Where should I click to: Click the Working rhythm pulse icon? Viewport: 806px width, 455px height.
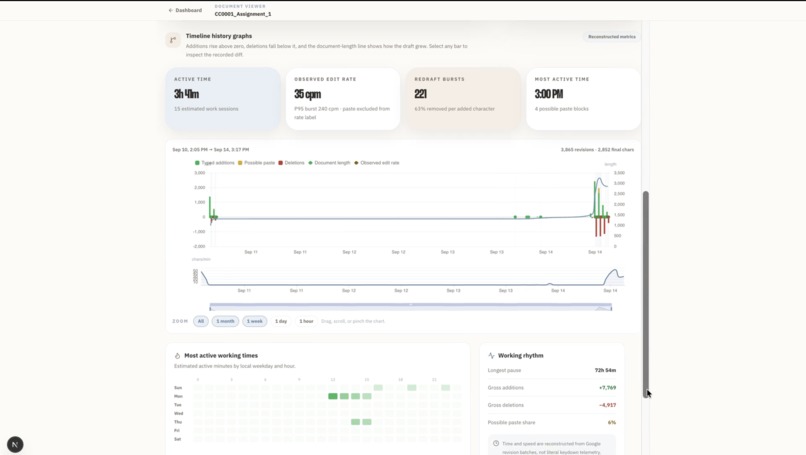pos(491,356)
